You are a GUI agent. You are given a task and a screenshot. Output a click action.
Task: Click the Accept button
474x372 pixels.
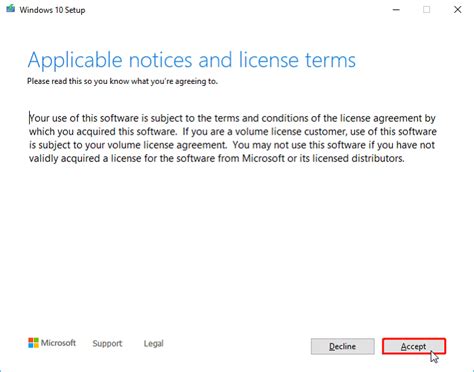[x=414, y=346]
